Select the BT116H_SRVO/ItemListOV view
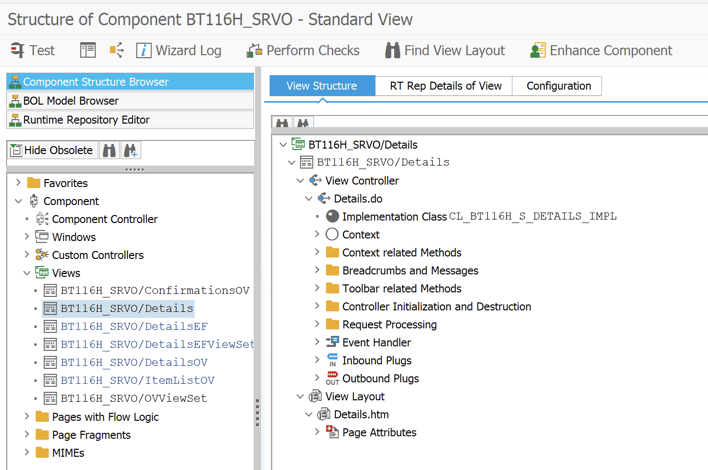Image resolution: width=708 pixels, height=470 pixels. point(137,381)
